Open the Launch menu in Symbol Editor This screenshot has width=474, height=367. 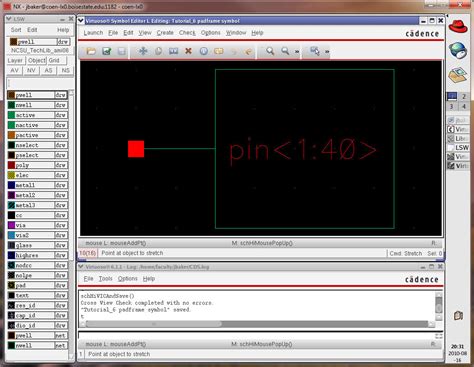93,33
